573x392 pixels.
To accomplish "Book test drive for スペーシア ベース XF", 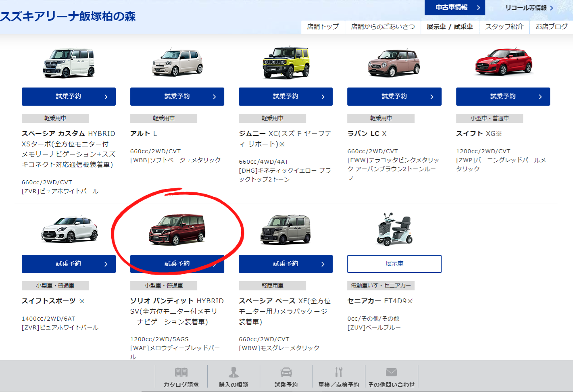I will tap(285, 264).
